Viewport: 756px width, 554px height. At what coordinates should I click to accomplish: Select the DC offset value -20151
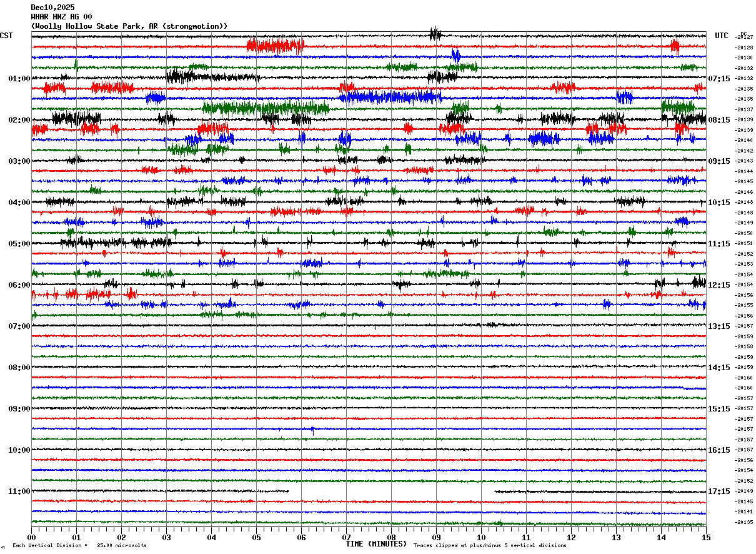[744, 243]
